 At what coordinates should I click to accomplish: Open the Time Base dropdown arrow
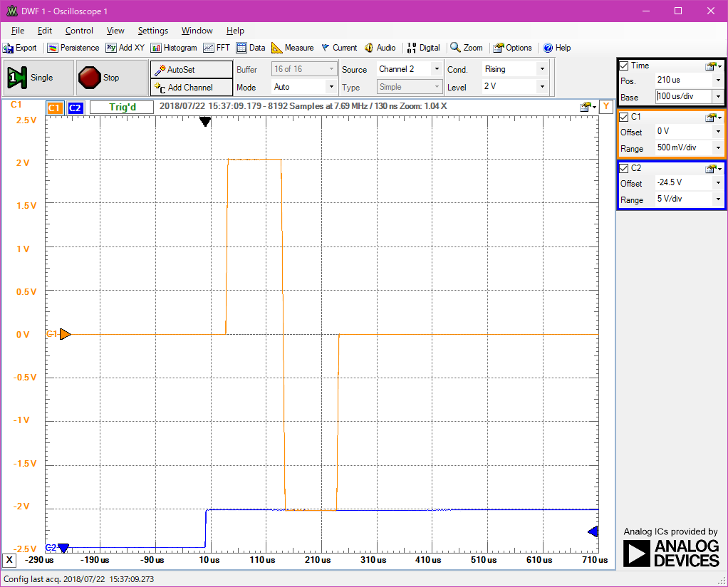click(x=718, y=97)
